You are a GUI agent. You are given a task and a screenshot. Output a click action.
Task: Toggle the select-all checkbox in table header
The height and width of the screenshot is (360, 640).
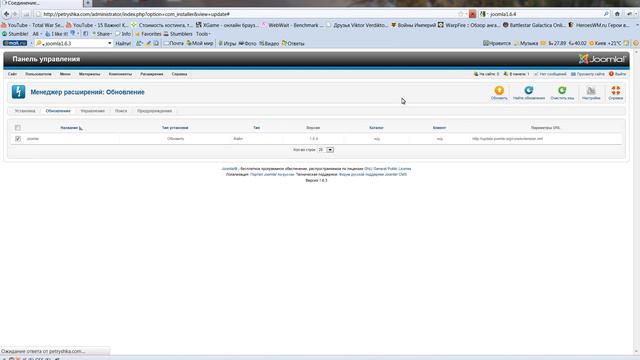click(x=18, y=128)
